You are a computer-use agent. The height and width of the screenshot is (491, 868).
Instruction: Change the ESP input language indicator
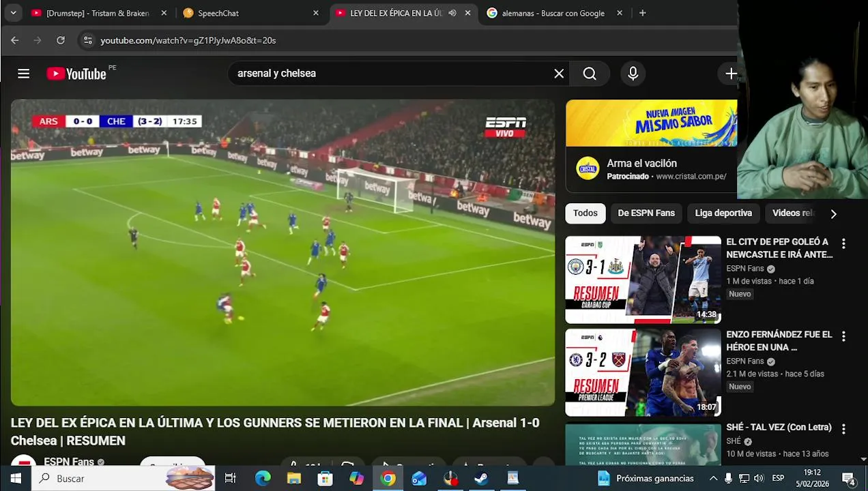click(x=778, y=479)
